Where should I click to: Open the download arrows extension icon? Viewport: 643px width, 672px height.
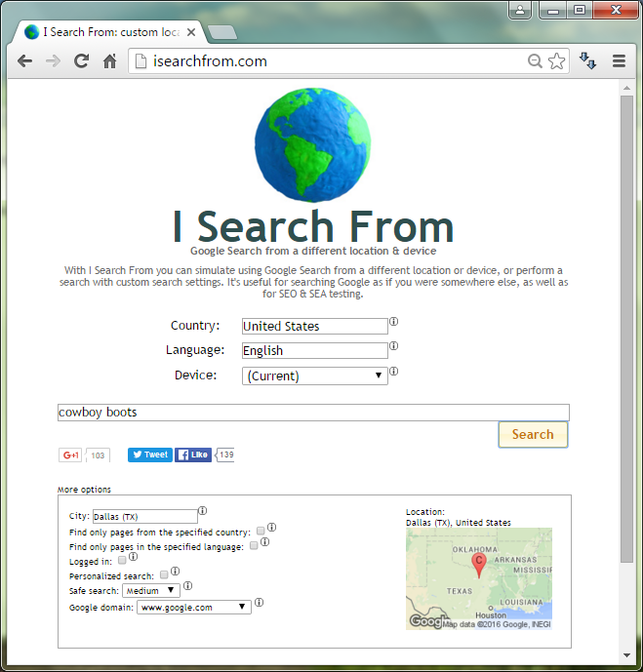click(587, 60)
